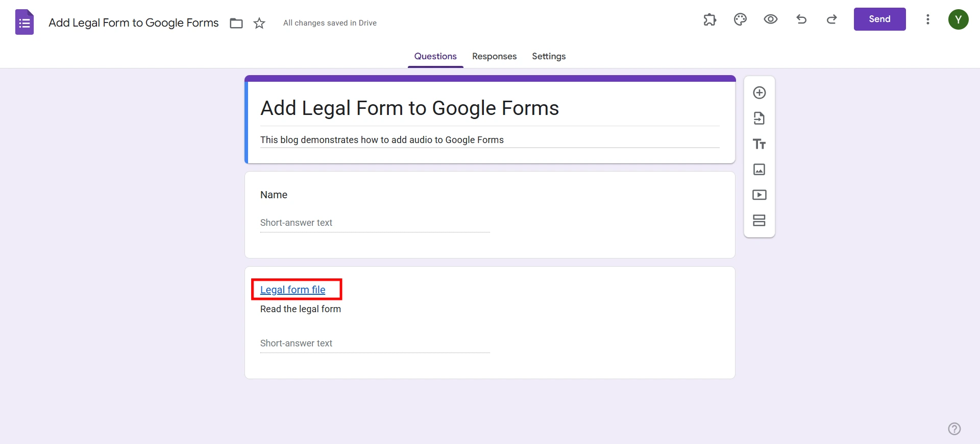The height and width of the screenshot is (444, 980).
Task: Add section from sidebar
Action: click(x=759, y=220)
